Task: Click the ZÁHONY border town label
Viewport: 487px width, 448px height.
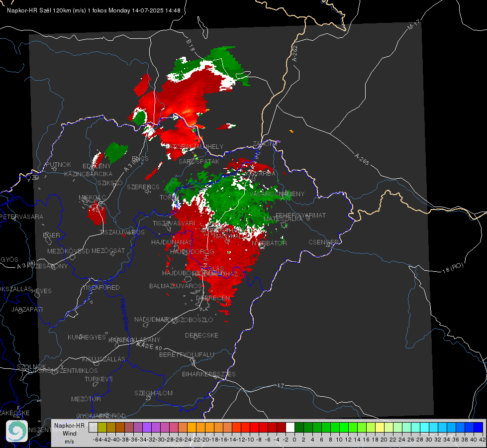Action: coord(265,144)
